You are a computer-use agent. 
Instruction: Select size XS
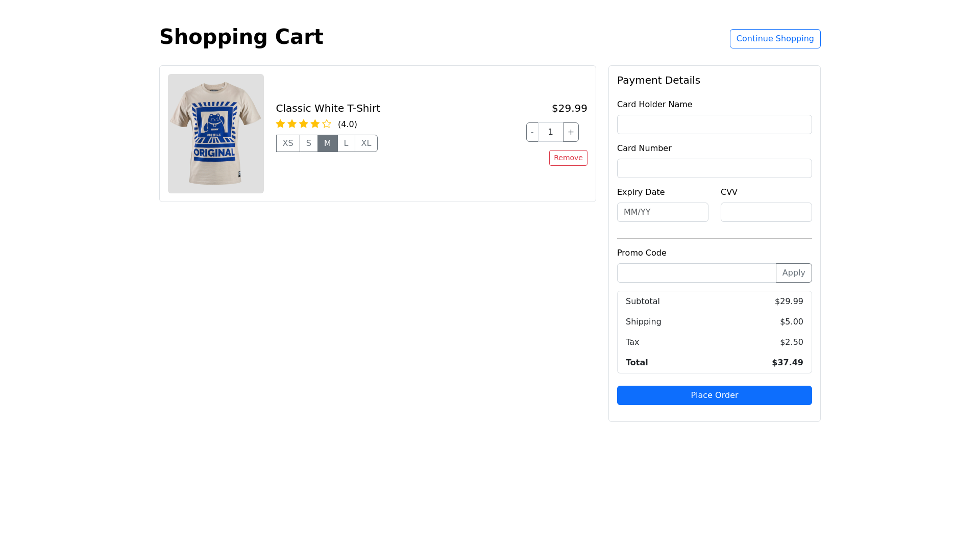coord(288,143)
